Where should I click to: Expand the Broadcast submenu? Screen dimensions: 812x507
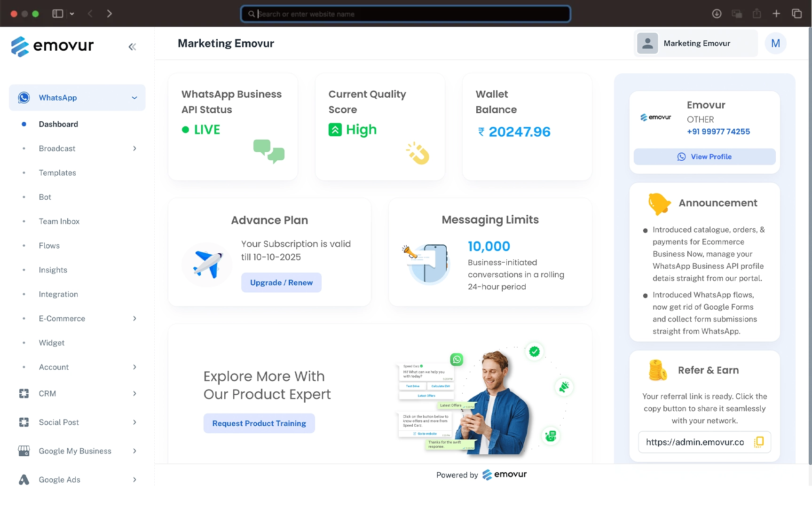click(x=134, y=148)
